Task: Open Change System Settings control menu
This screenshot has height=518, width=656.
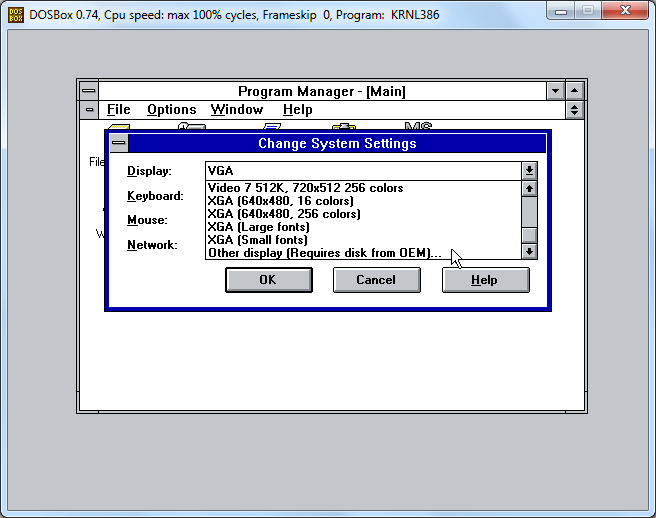Action: pyautogui.click(x=119, y=144)
